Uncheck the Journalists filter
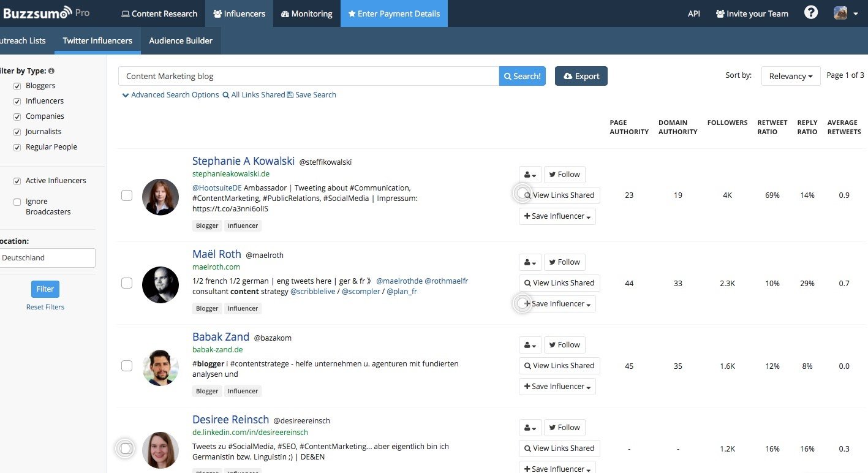Viewport: 868px width, 473px height. point(17,132)
